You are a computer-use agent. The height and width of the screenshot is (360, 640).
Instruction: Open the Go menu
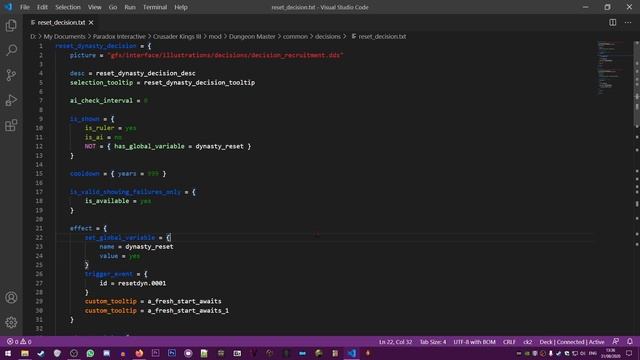point(113,7)
